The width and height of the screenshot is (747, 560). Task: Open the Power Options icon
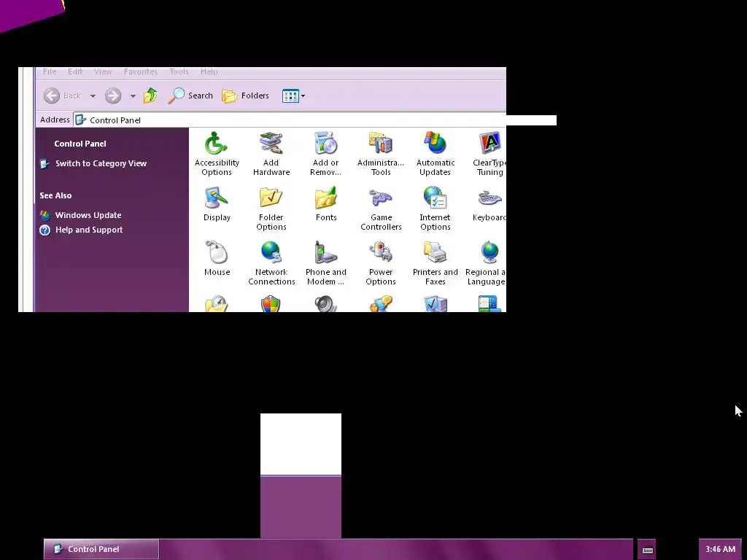point(381,262)
